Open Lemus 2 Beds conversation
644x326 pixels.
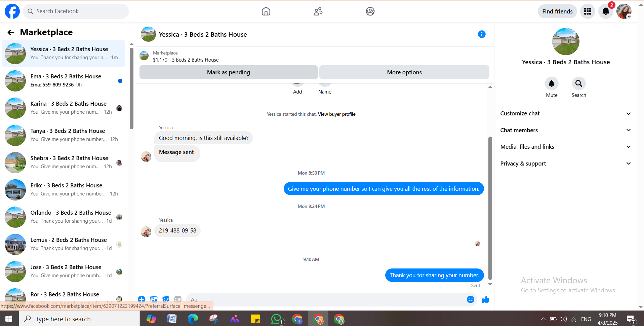click(x=64, y=244)
